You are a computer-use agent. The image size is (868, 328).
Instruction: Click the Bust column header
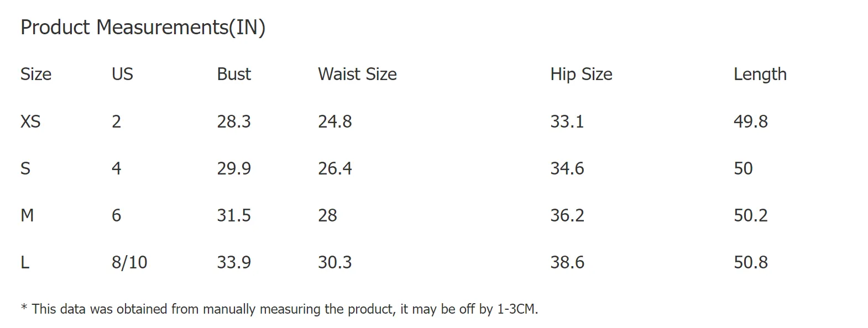tap(234, 74)
